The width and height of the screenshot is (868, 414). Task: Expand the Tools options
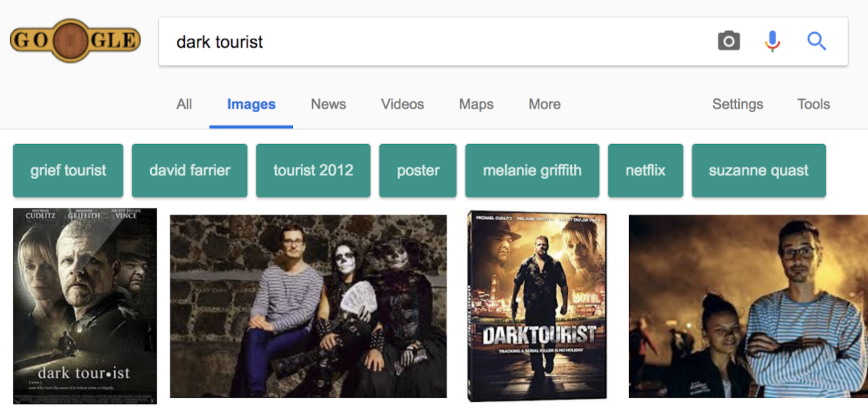[x=813, y=105]
